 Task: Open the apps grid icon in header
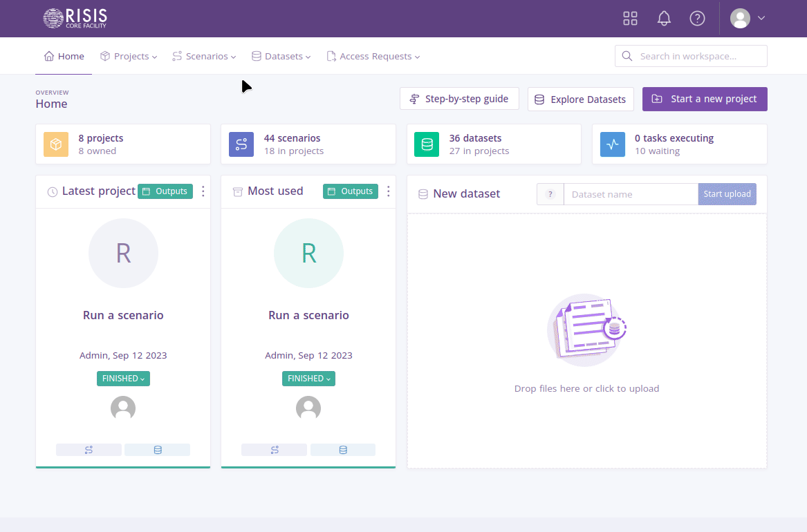(630, 19)
